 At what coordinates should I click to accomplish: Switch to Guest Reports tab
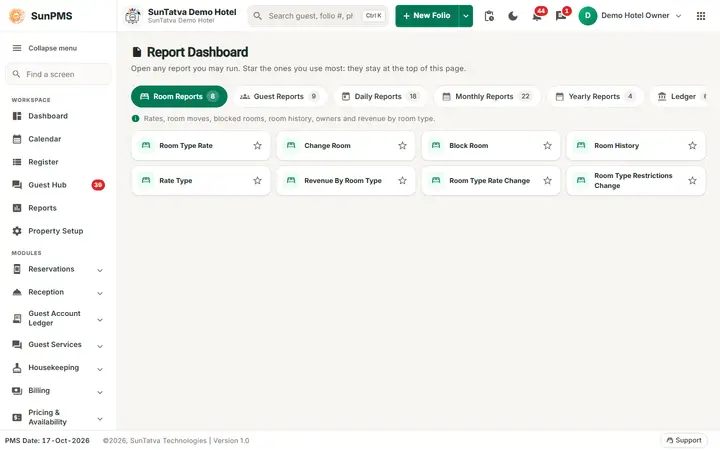coord(280,96)
